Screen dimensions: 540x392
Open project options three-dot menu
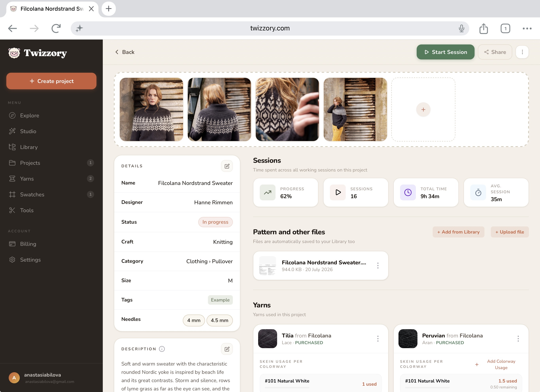(522, 52)
